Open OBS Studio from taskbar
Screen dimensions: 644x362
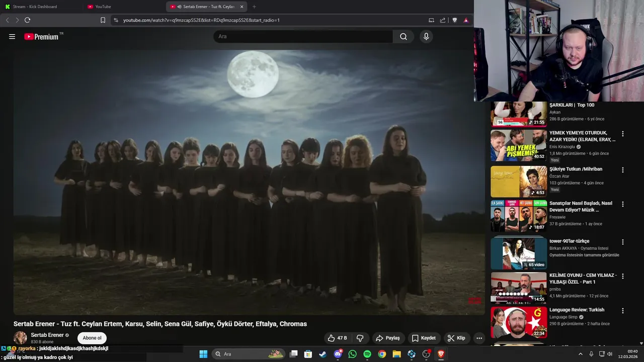click(x=427, y=354)
